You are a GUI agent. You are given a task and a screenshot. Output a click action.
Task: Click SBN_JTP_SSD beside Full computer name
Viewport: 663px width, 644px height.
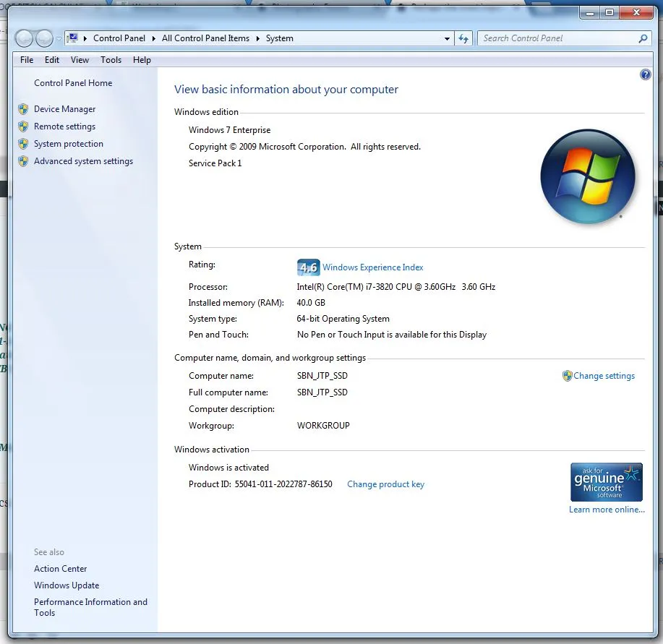click(322, 392)
